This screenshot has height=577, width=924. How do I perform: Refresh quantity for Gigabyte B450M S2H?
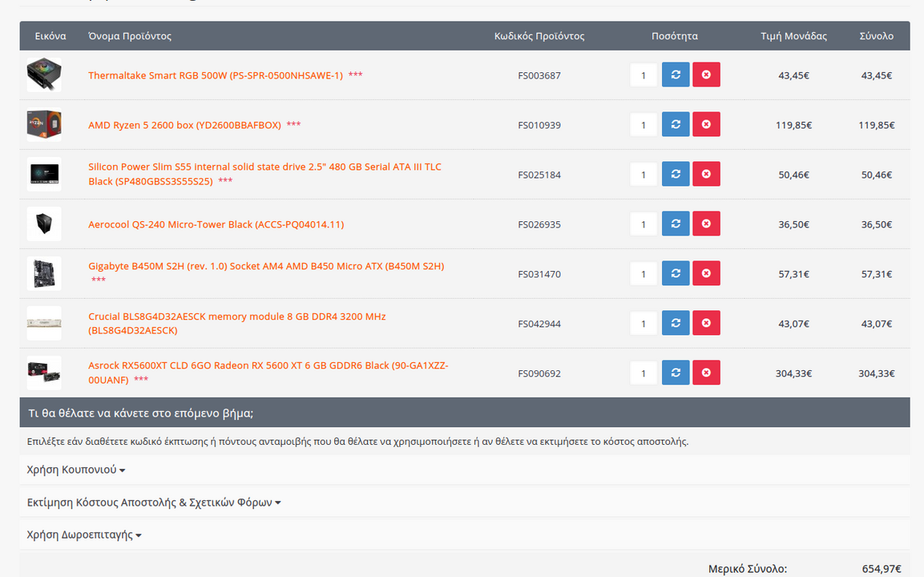(x=676, y=273)
